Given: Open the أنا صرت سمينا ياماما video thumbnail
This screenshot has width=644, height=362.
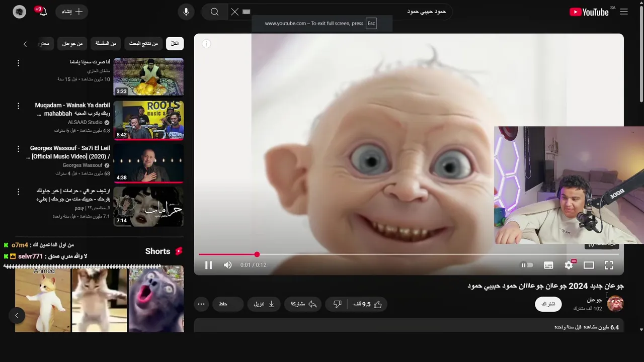Looking at the screenshot, I should 148,77.
